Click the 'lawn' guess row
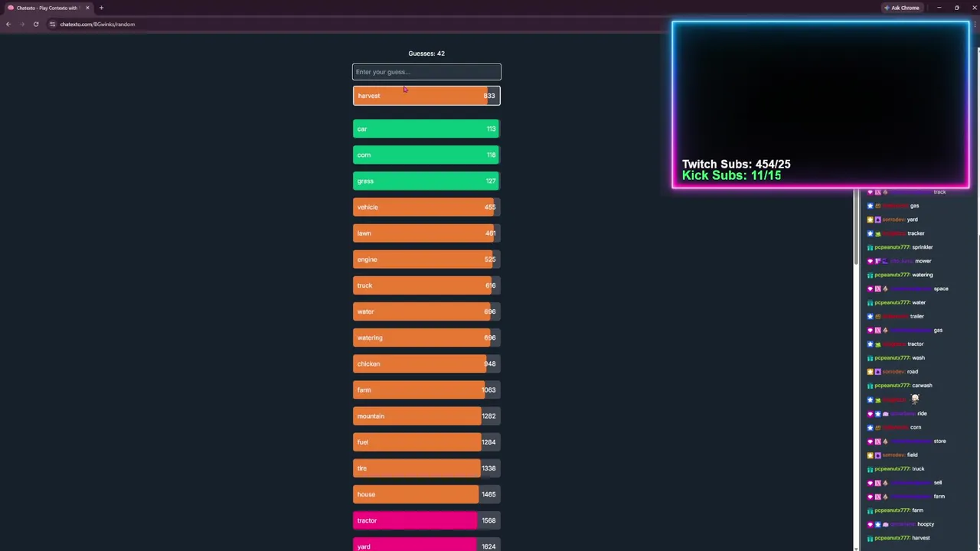 pyautogui.click(x=426, y=233)
